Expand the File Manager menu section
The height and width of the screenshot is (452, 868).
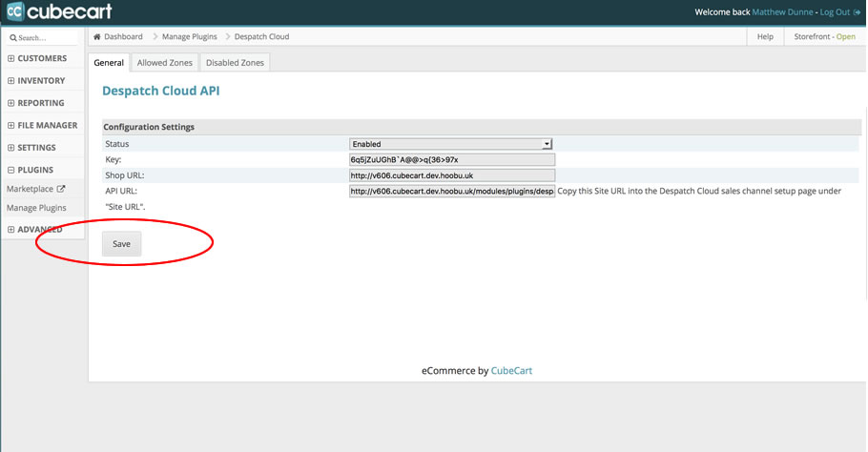(x=10, y=126)
